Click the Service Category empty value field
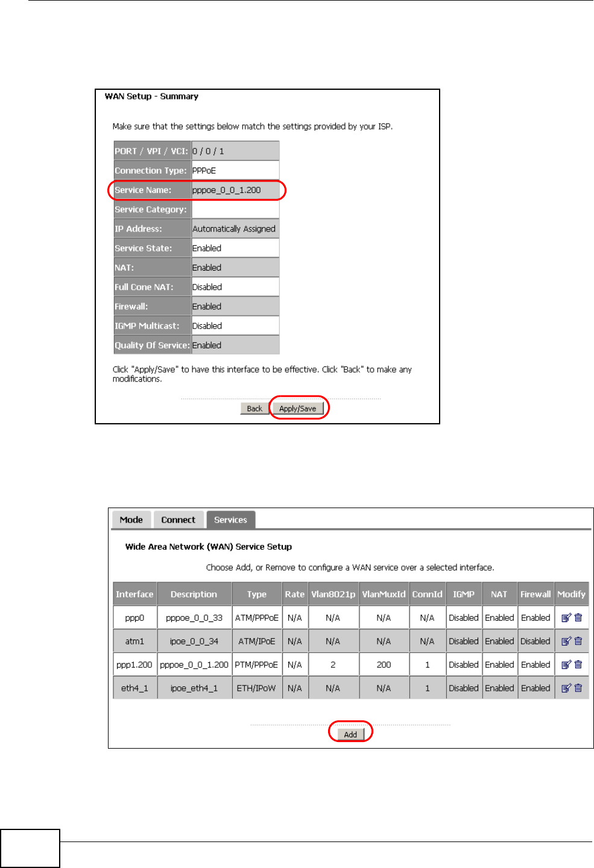Image resolution: width=594 pixels, height=868 pixels. tap(235, 210)
